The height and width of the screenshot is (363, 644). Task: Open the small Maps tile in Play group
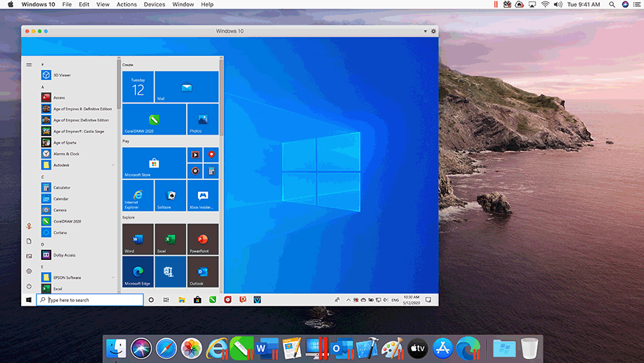click(x=211, y=155)
